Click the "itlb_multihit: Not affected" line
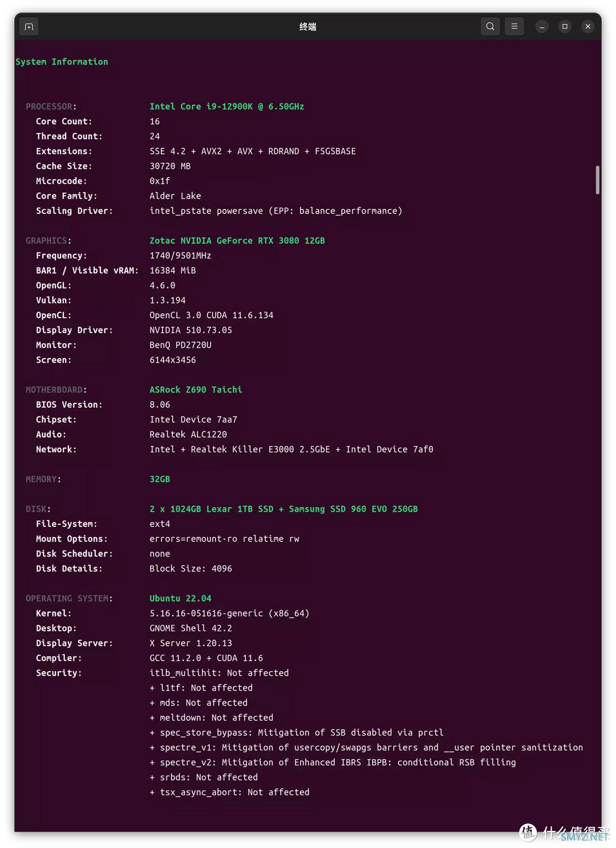 [x=219, y=673]
